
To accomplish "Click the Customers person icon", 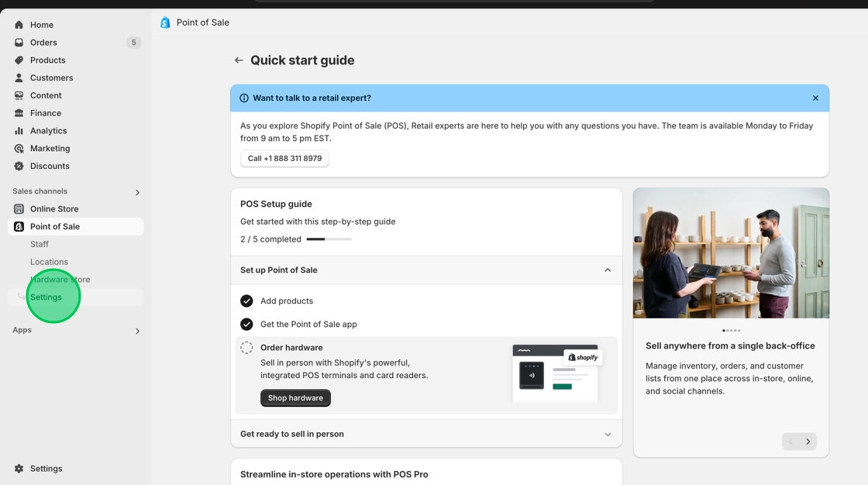I will [19, 78].
